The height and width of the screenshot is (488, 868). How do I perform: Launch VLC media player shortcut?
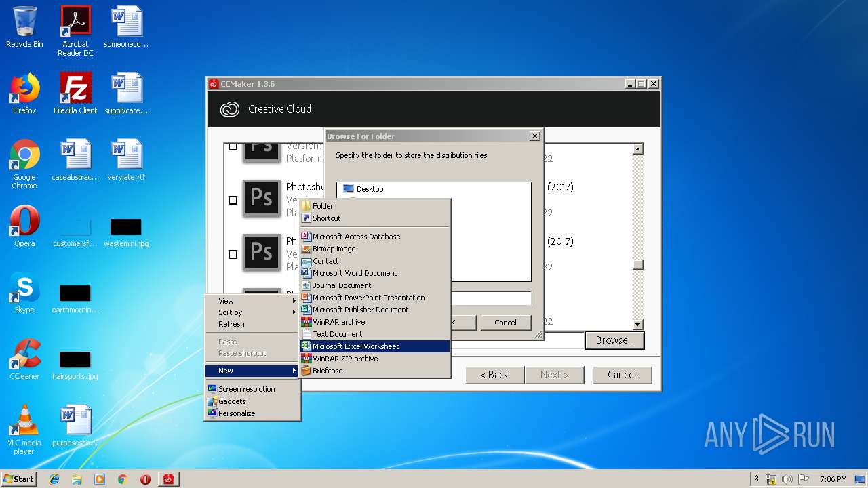(24, 430)
